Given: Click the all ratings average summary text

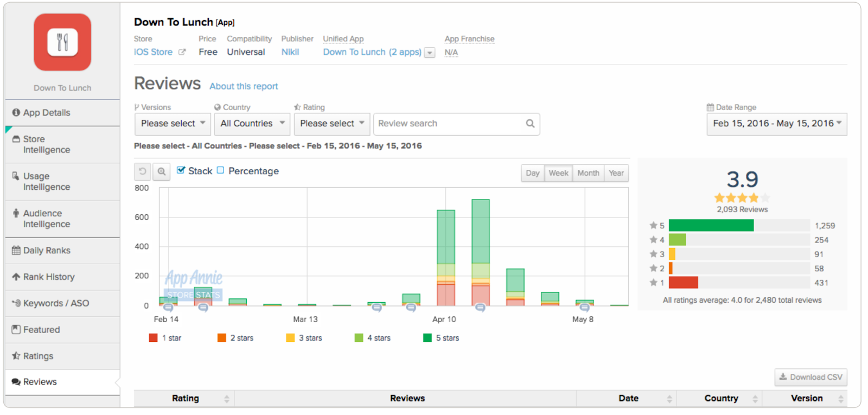Looking at the screenshot, I should pyautogui.click(x=742, y=300).
